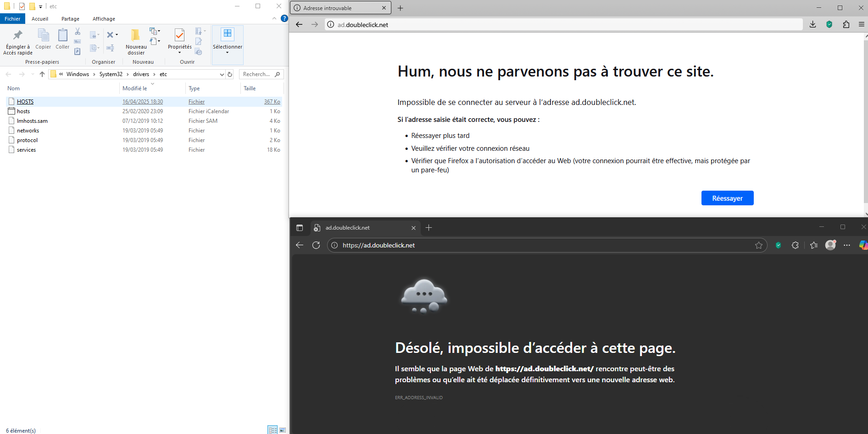Click the green shield extension in Edge

tap(779, 245)
